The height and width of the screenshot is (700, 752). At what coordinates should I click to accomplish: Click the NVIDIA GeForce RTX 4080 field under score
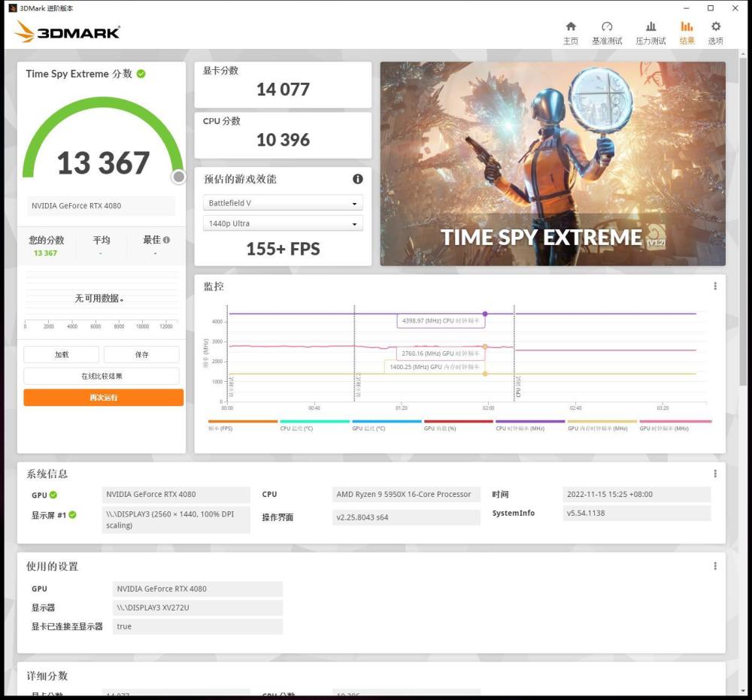(101, 206)
